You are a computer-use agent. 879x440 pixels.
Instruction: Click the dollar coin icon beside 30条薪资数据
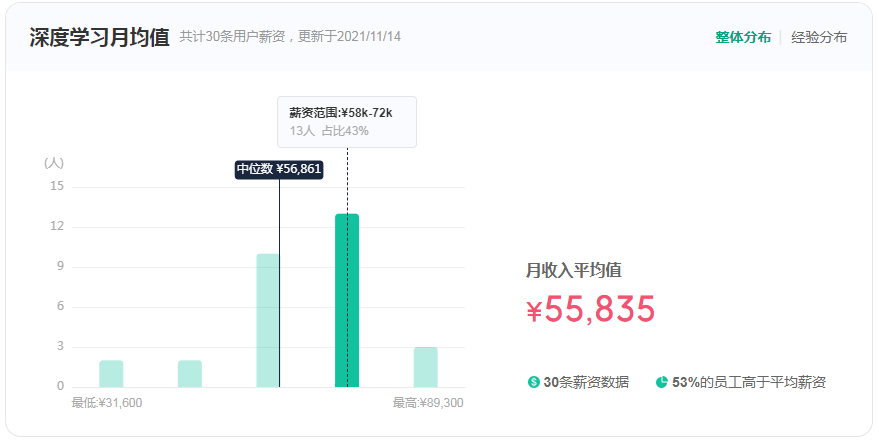(x=534, y=382)
